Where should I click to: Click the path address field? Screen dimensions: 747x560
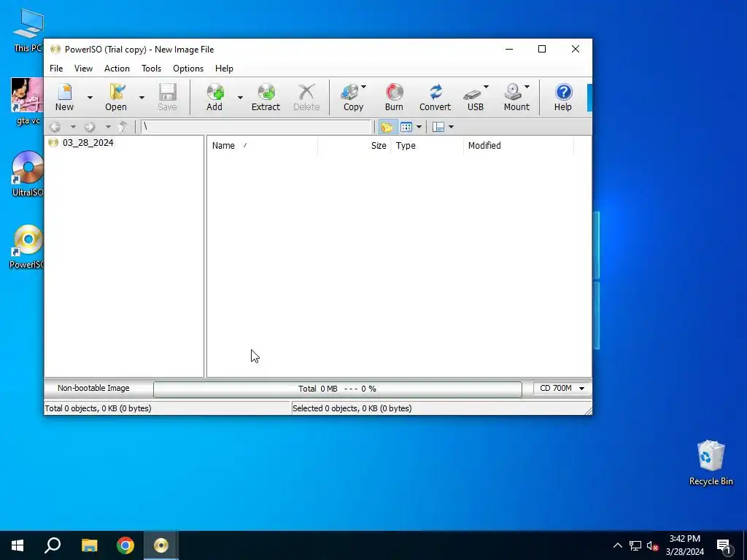256,127
